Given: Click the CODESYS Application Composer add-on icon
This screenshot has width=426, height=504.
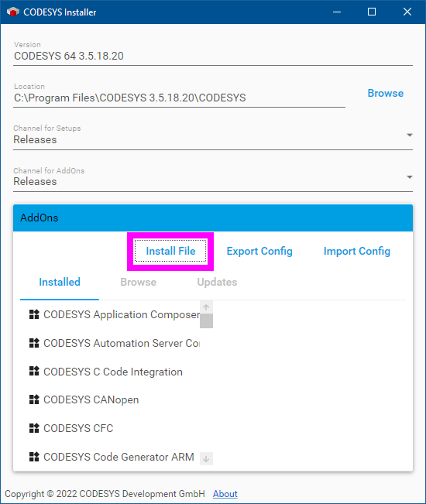Looking at the screenshot, I should coord(34,314).
